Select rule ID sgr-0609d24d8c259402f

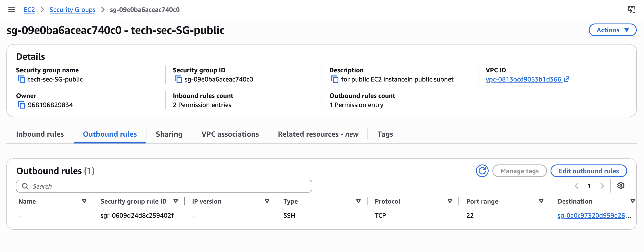(x=137, y=215)
